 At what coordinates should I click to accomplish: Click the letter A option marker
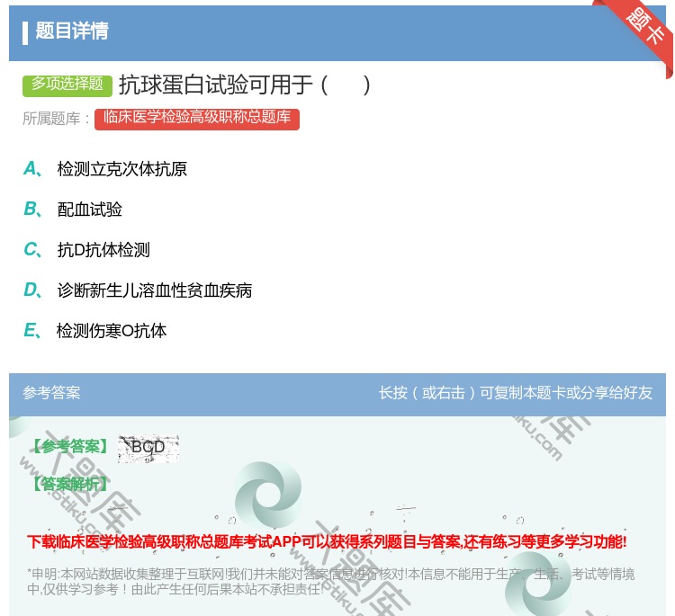[32, 169]
